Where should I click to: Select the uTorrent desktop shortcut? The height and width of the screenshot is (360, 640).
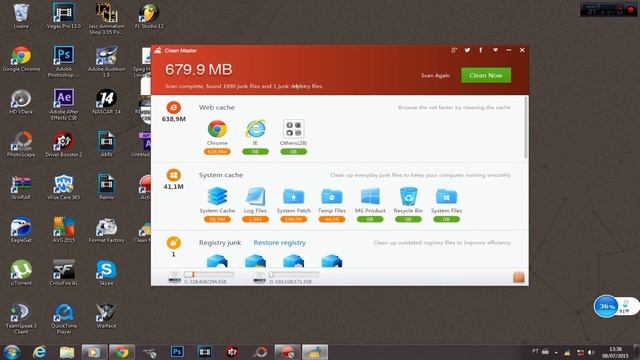[x=21, y=273]
